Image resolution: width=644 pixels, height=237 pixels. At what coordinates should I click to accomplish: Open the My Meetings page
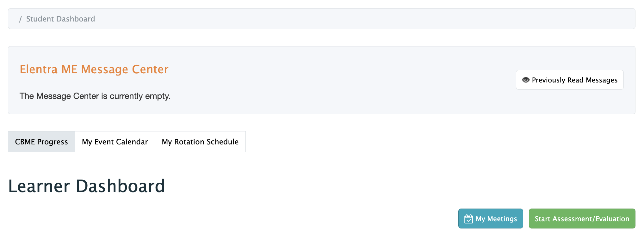[491, 219]
